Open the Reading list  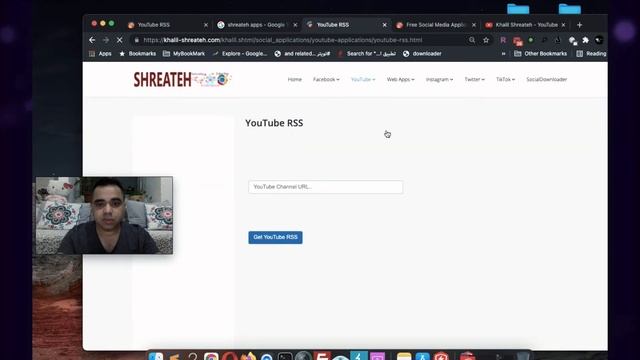591,53
